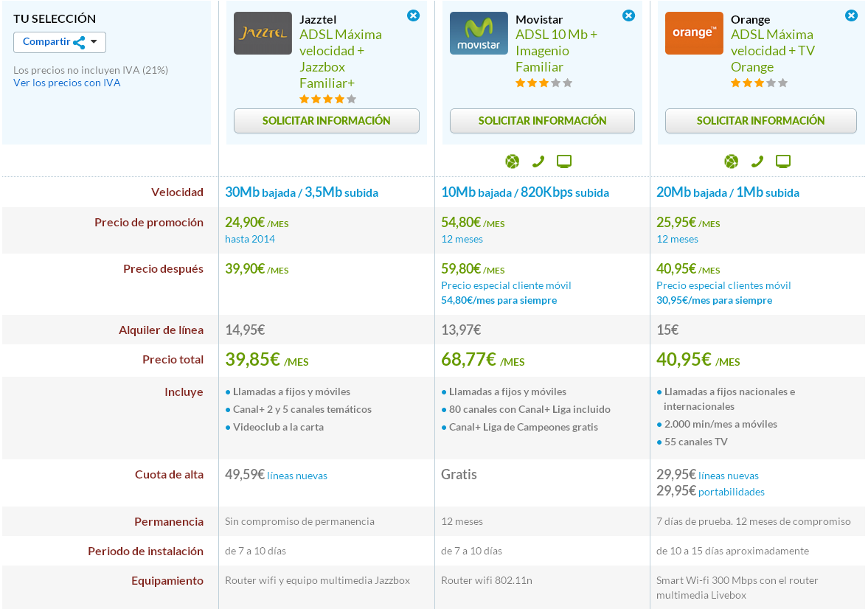Click the Movistar star rating

tap(544, 83)
